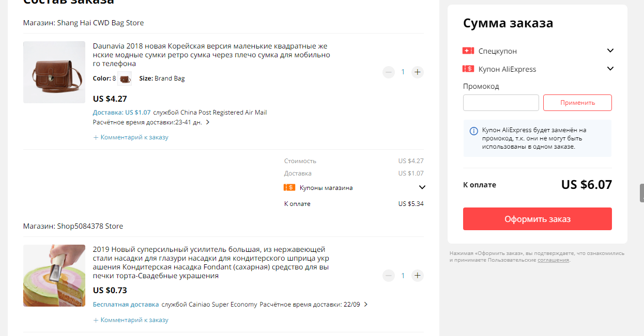Image resolution: width=644 pixels, height=336 pixels.
Task: Select the brown bag color swatch
Action: (125, 79)
